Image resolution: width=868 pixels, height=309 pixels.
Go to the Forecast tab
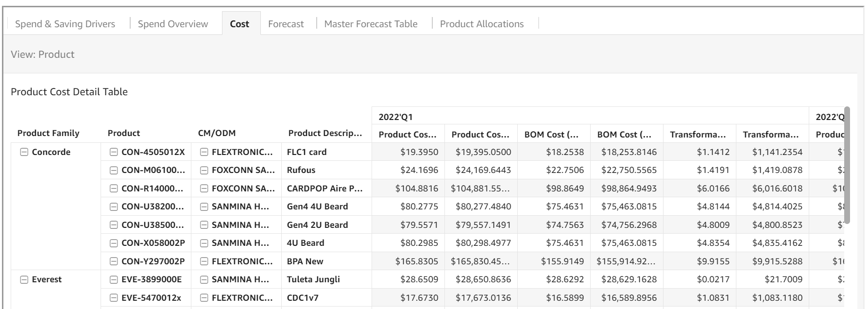tap(286, 24)
